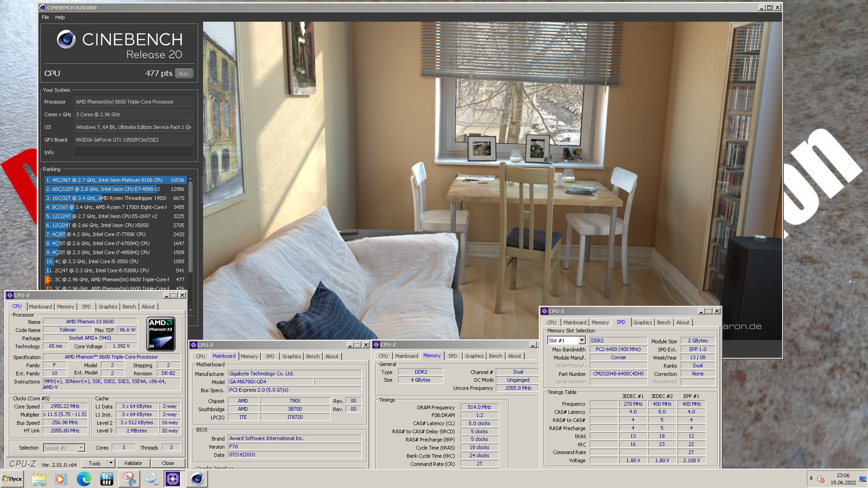
Task: Click the Show Desktop tray icon
Action: (x=863, y=479)
